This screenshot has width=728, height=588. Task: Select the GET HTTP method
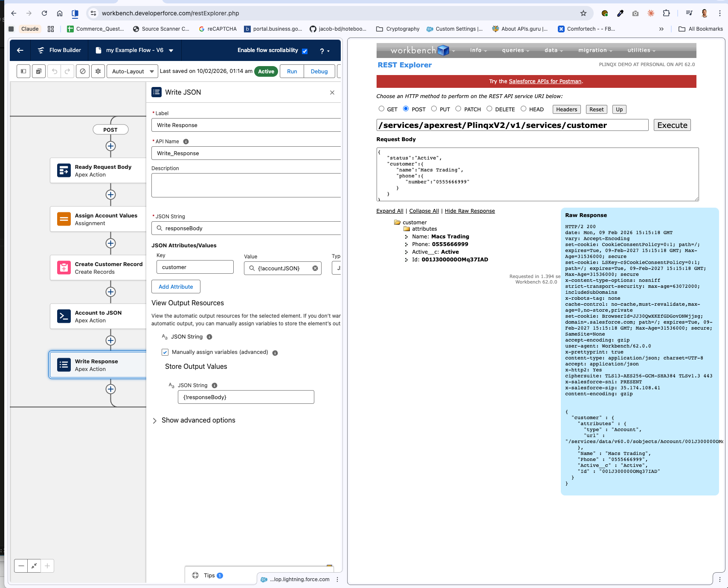tap(381, 109)
